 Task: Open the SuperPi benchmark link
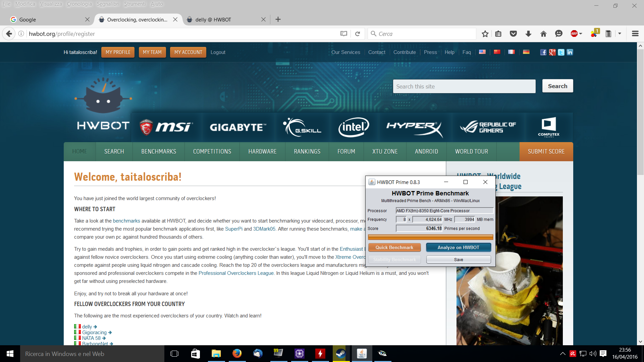(x=233, y=229)
